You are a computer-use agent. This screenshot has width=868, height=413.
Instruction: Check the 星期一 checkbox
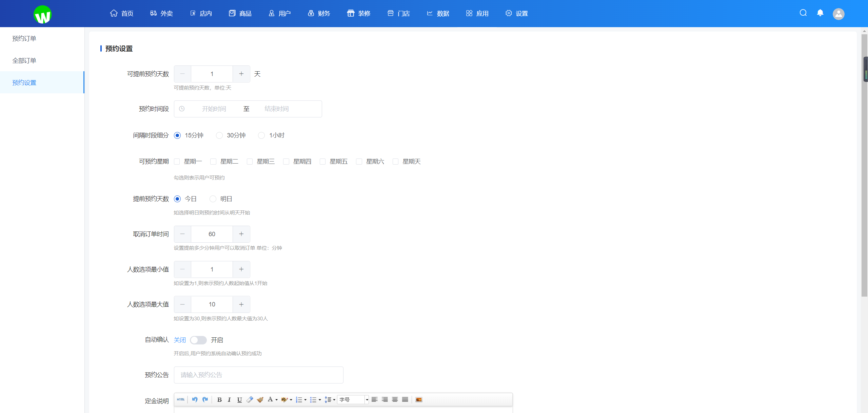pyautogui.click(x=177, y=162)
